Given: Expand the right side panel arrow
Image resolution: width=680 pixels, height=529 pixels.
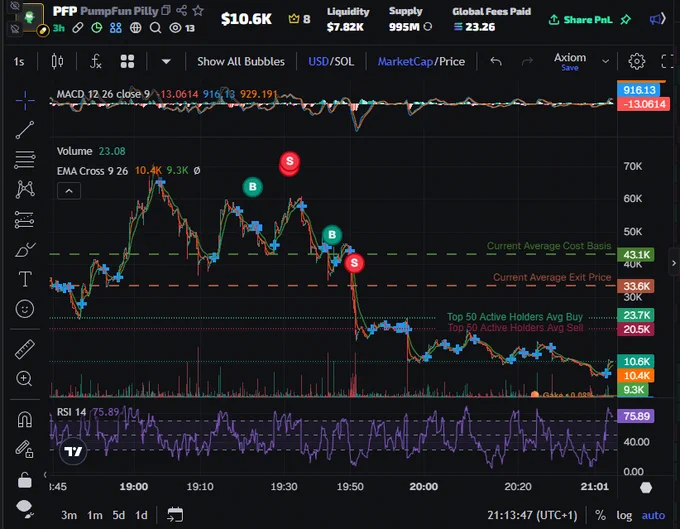Looking at the screenshot, I should coord(674,263).
